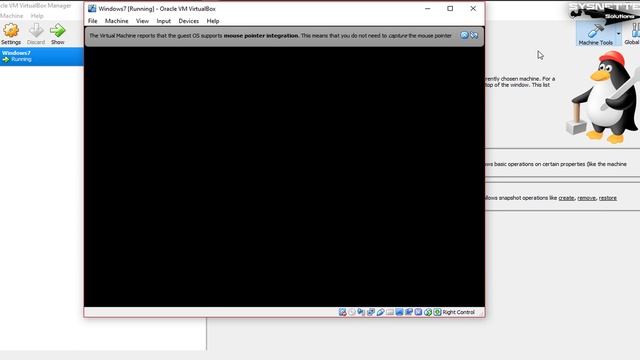The height and width of the screenshot is (360, 640).
Task: Click the audio indicator icon in VM status bar
Action: 361,312
